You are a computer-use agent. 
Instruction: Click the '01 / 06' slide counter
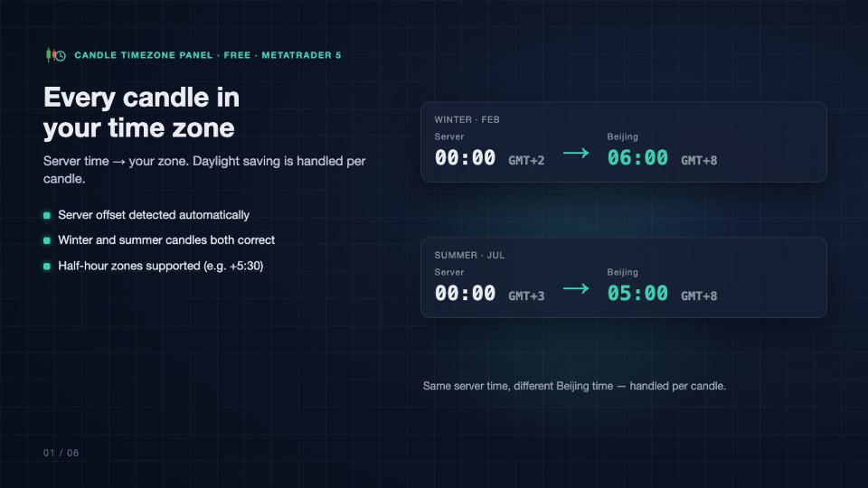[x=61, y=453]
